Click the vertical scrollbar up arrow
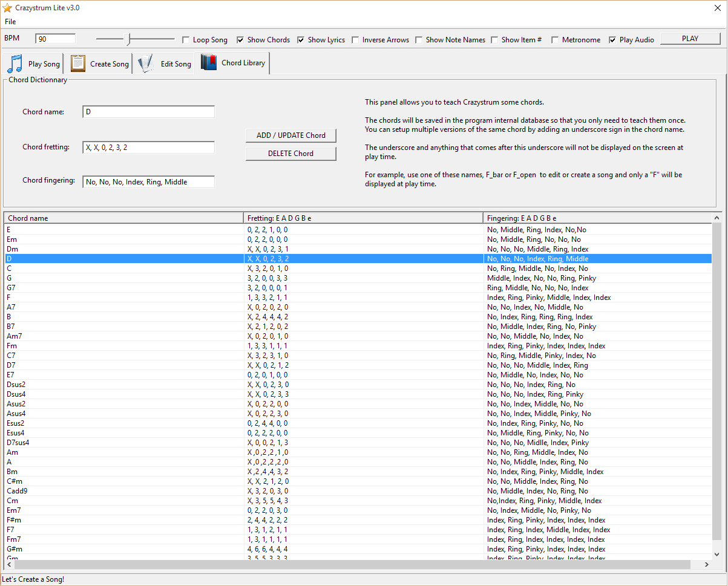Viewport: 728px width, 586px height. [x=717, y=217]
